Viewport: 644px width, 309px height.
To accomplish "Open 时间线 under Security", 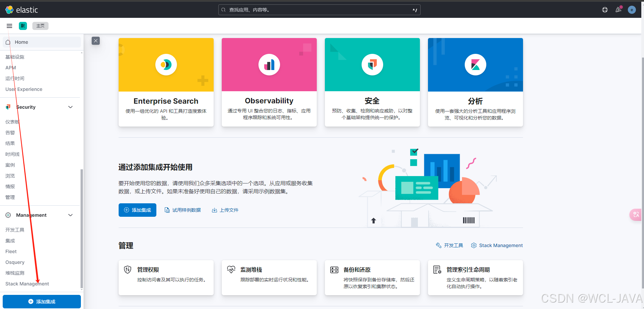I will (x=12, y=154).
